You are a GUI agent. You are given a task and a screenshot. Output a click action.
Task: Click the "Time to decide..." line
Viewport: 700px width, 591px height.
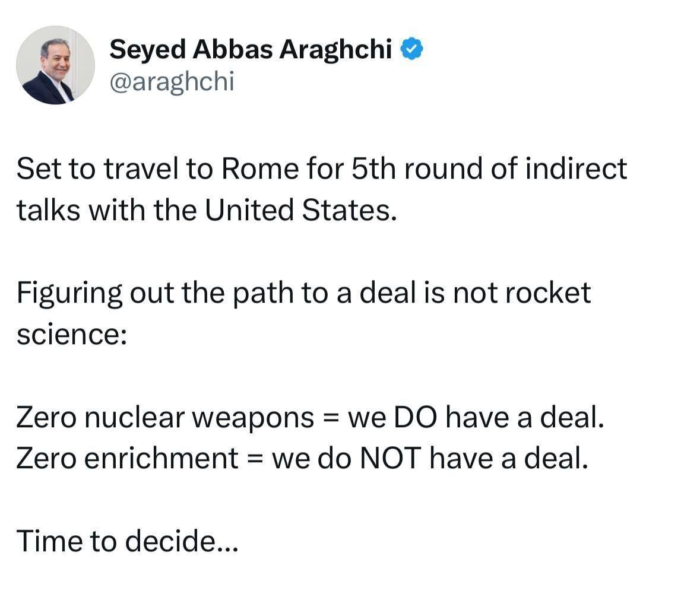(127, 541)
